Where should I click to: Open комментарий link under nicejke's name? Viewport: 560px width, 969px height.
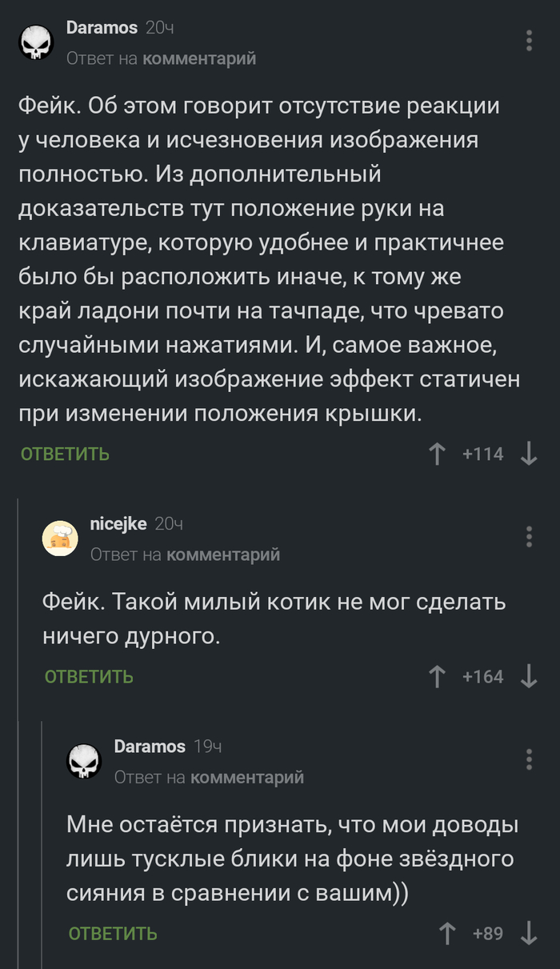click(x=226, y=554)
